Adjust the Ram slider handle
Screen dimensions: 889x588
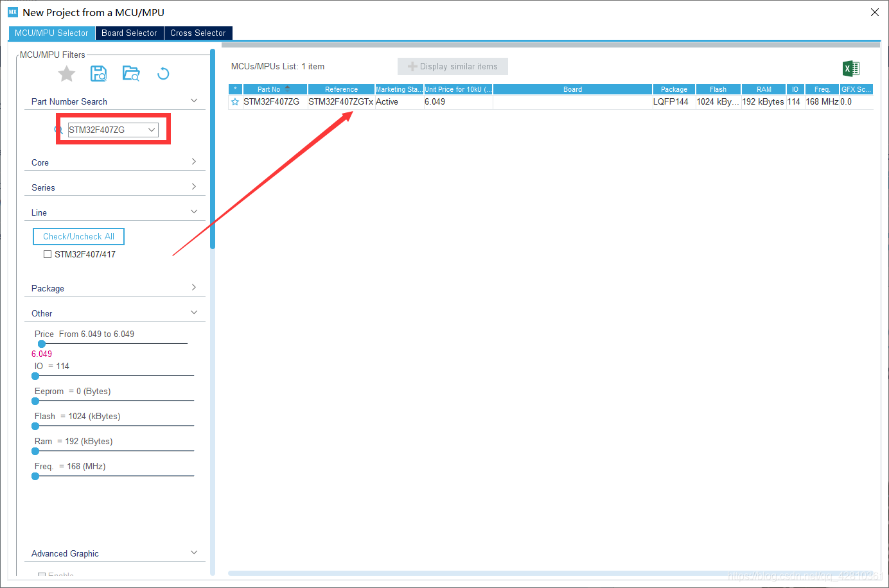point(35,451)
